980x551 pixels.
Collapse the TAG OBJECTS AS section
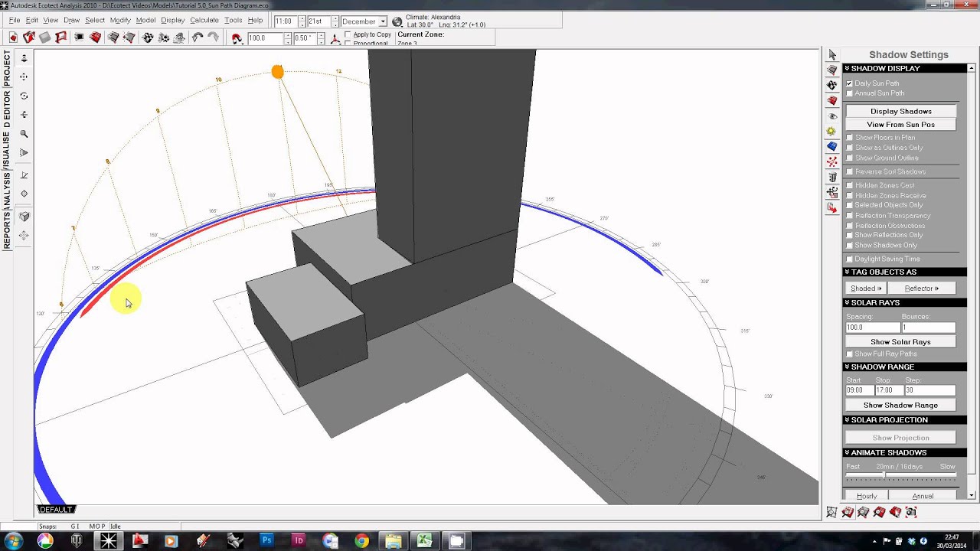(x=905, y=272)
